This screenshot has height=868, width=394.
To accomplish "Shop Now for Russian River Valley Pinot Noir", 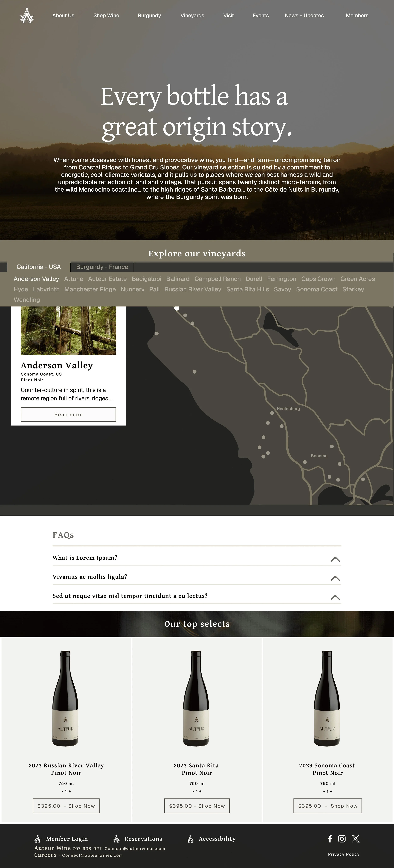I will click(x=66, y=806).
